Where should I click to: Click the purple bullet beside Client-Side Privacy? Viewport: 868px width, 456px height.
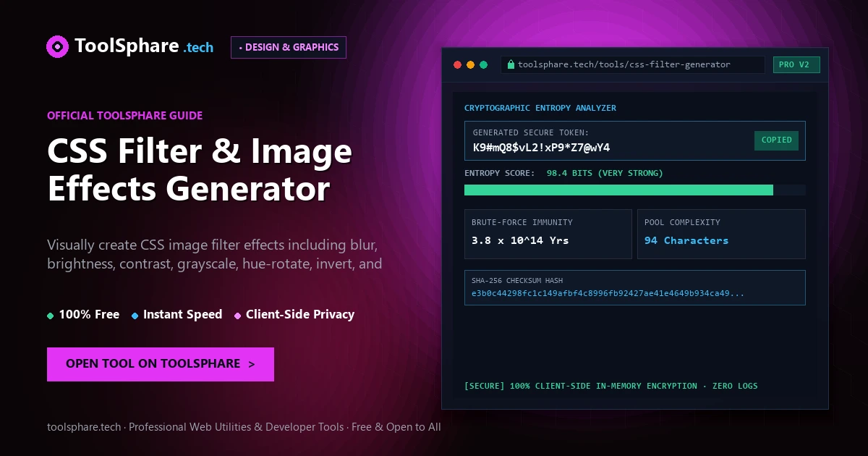coord(237,316)
